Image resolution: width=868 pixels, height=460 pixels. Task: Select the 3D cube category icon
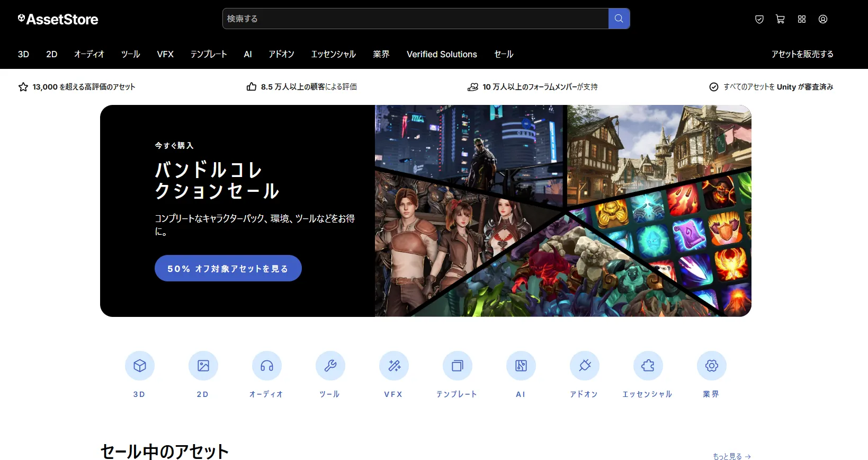point(140,366)
